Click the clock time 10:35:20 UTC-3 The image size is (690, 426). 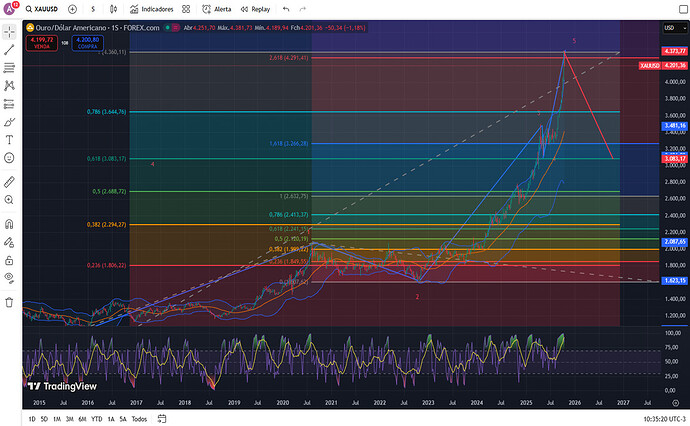pos(664,419)
